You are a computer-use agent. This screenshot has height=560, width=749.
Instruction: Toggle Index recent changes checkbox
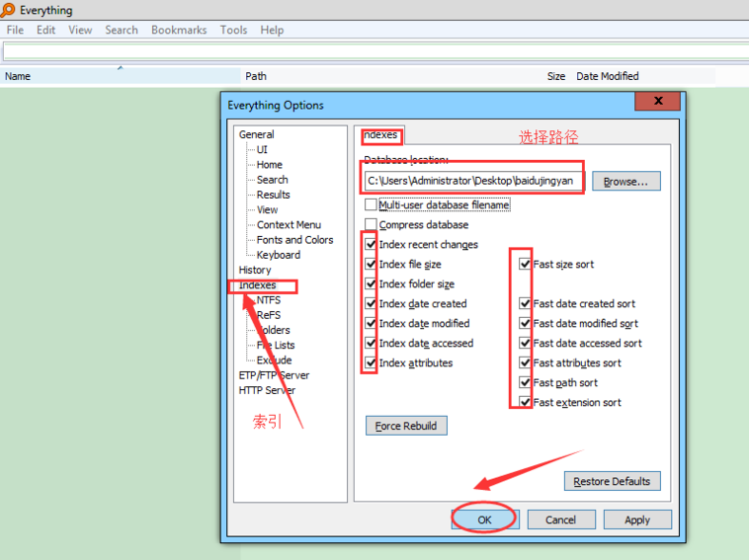pyautogui.click(x=371, y=244)
